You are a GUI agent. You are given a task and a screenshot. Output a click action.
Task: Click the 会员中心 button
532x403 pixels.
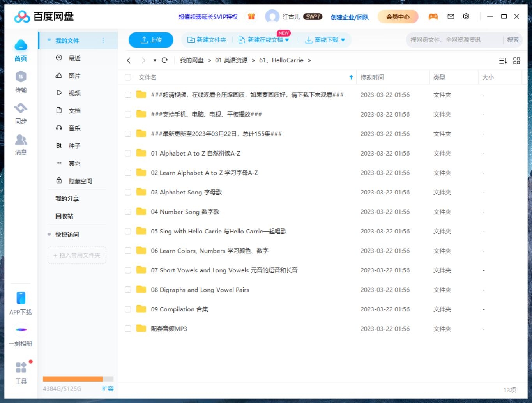(398, 16)
